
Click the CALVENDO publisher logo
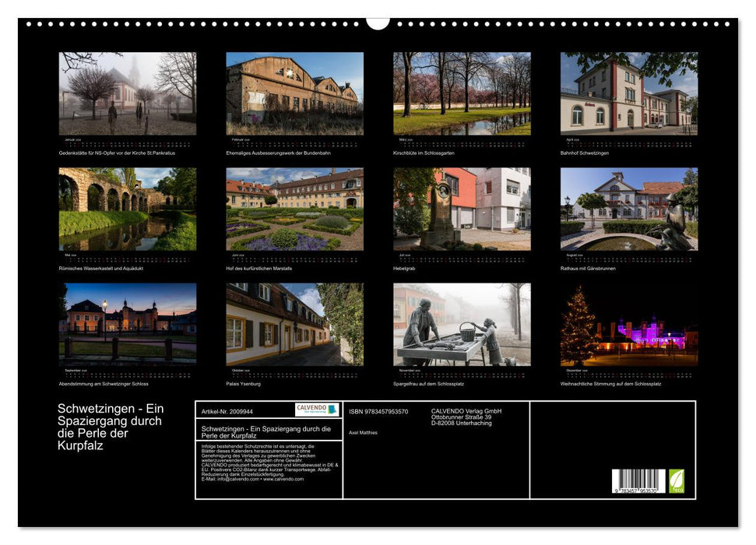(316, 411)
